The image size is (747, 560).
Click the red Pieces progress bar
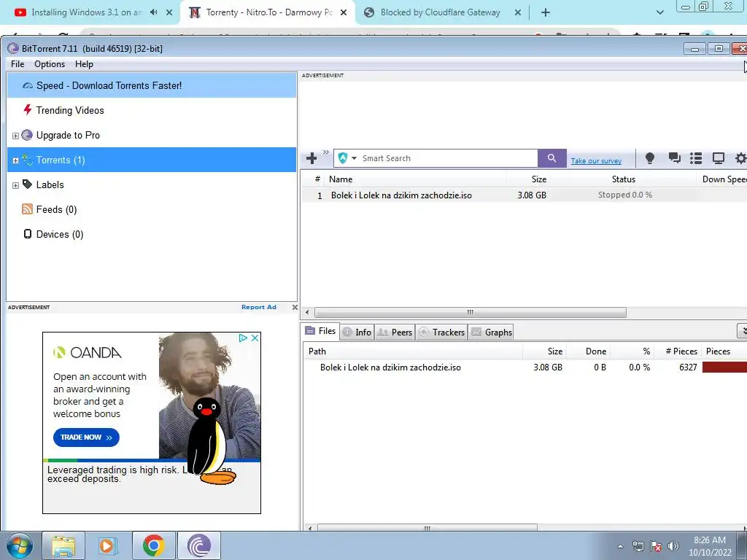tap(724, 367)
